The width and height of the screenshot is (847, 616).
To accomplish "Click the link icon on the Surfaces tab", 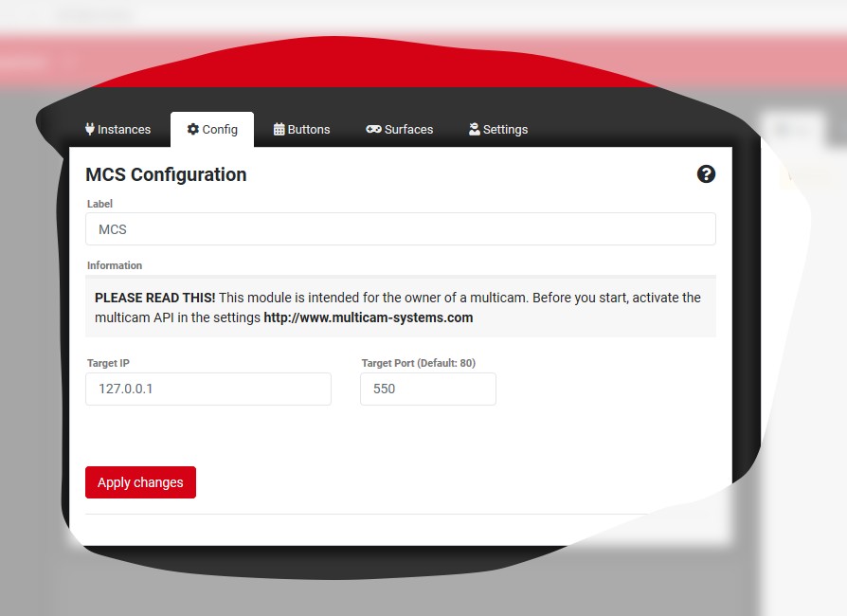I will click(x=373, y=129).
